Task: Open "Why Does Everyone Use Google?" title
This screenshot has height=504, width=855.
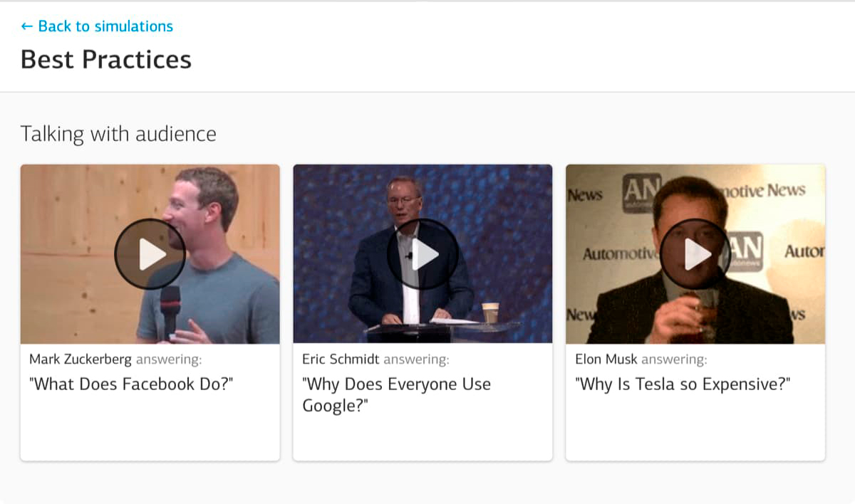Action: click(397, 395)
